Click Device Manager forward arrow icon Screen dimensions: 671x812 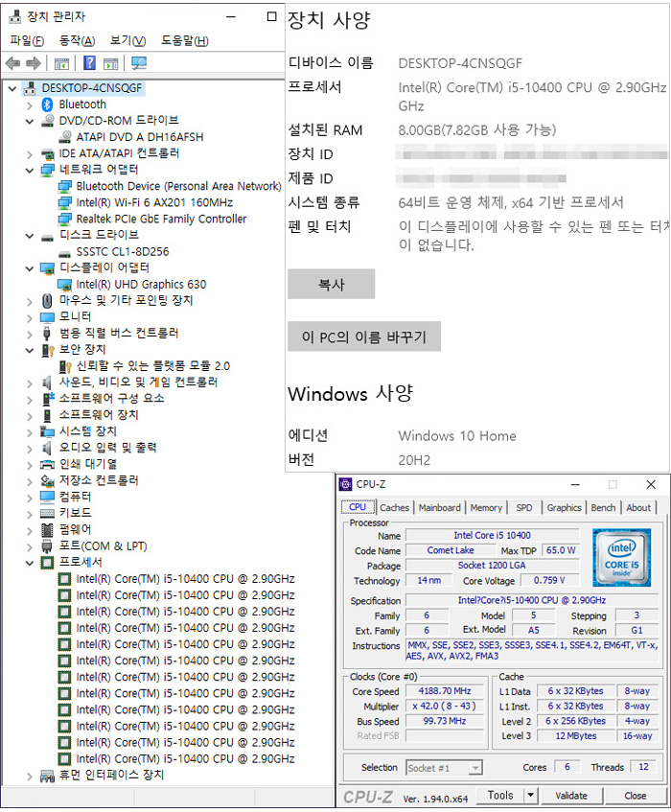34,63
